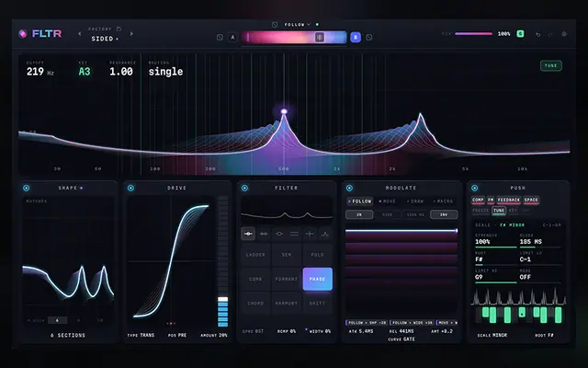Click the undo arrow icon
The image size is (588, 368).
pos(537,34)
